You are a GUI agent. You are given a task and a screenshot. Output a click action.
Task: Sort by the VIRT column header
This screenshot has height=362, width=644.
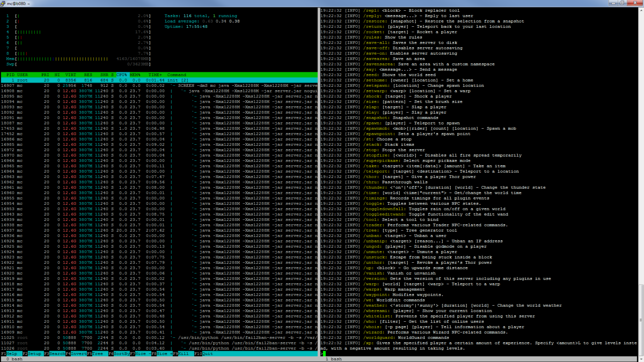point(71,75)
